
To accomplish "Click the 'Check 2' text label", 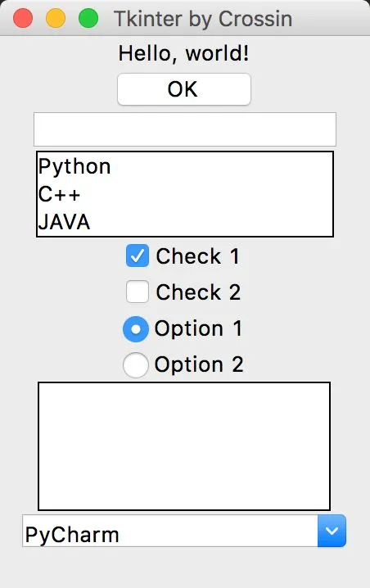I will tap(198, 292).
